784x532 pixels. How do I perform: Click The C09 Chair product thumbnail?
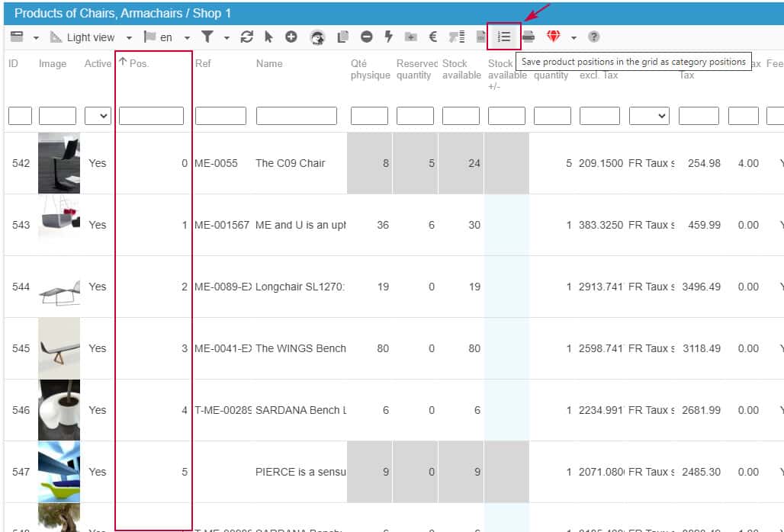(x=59, y=162)
